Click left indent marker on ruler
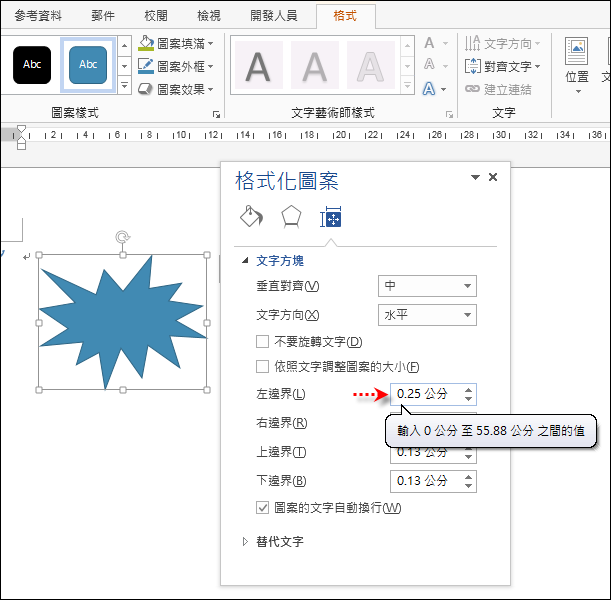Viewport: 611px width, 600px height. 21,146
